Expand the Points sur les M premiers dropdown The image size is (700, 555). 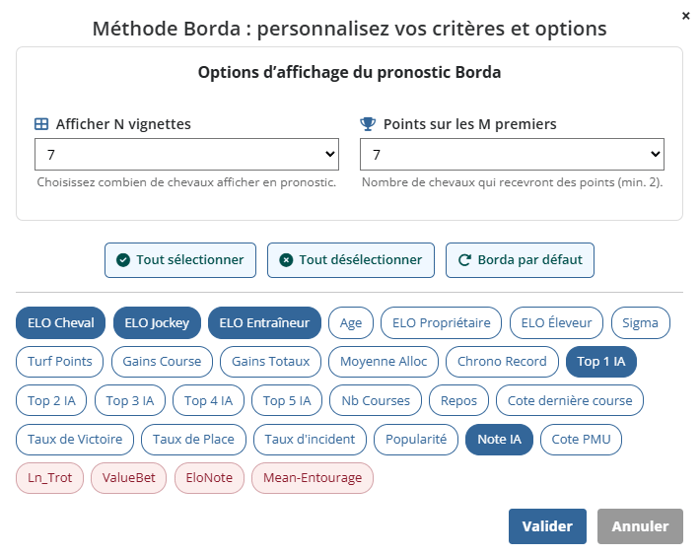[511, 155]
